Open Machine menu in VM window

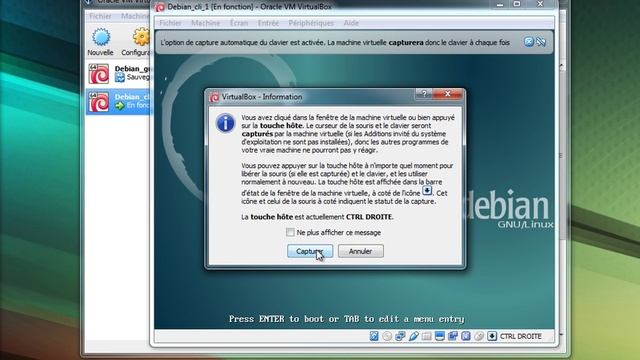[205, 23]
